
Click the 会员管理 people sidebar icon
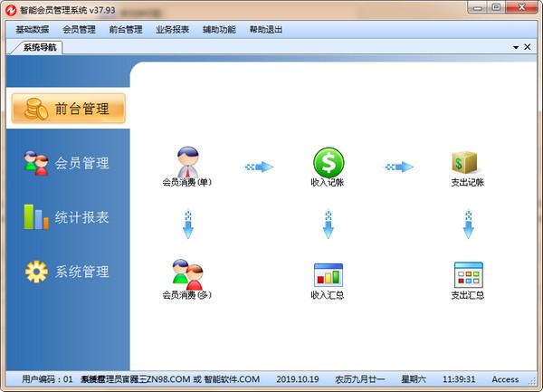pyautogui.click(x=36, y=163)
